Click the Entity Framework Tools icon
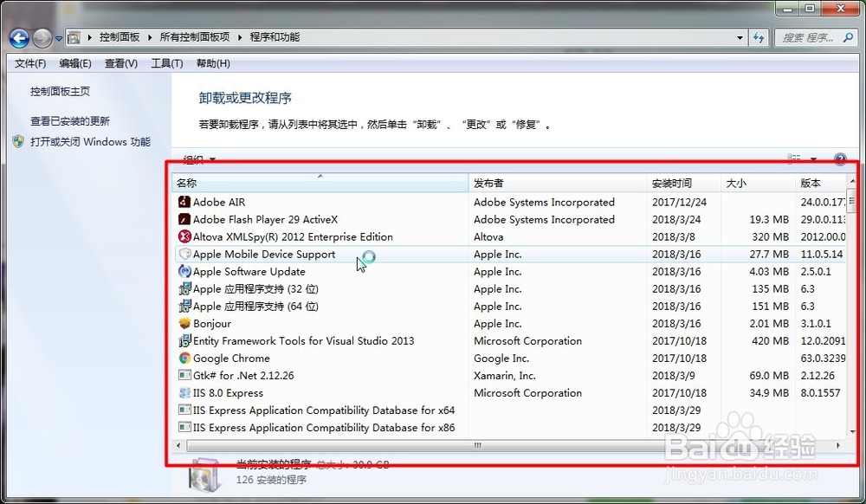 pyautogui.click(x=184, y=340)
